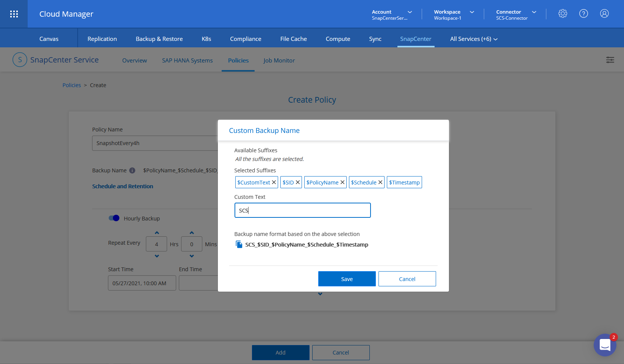The height and width of the screenshot is (364, 624).
Task: Open the user profile icon
Action: click(x=604, y=14)
